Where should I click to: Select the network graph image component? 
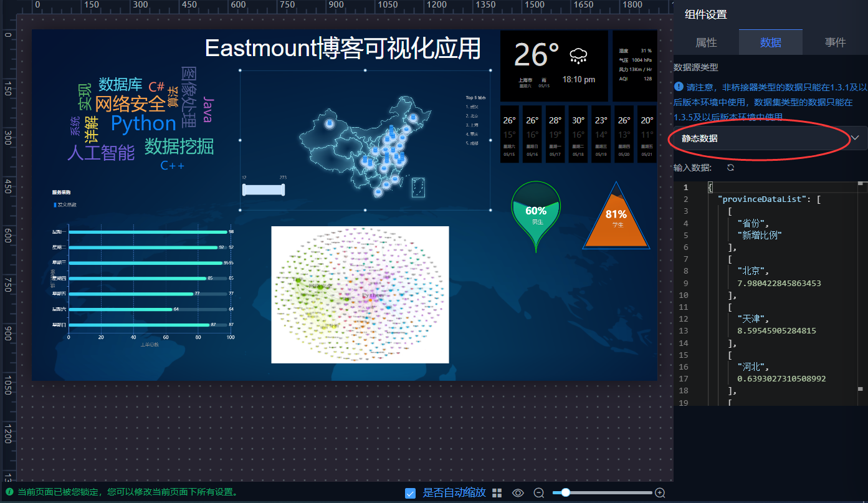coord(360,294)
